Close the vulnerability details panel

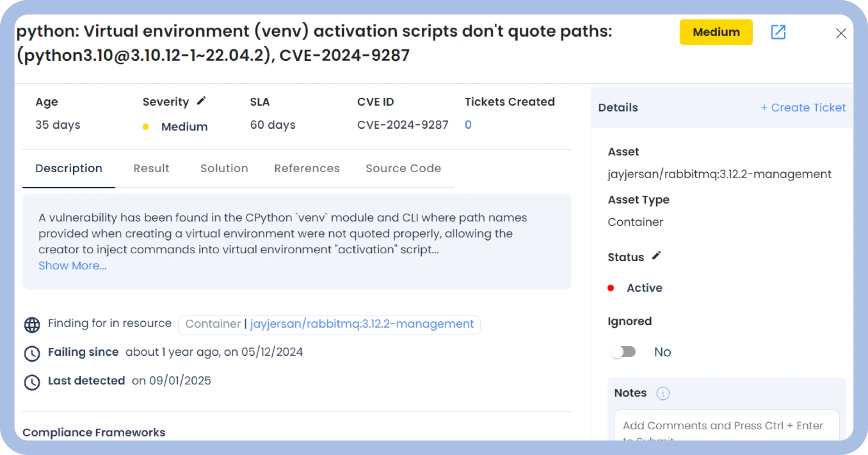(841, 33)
